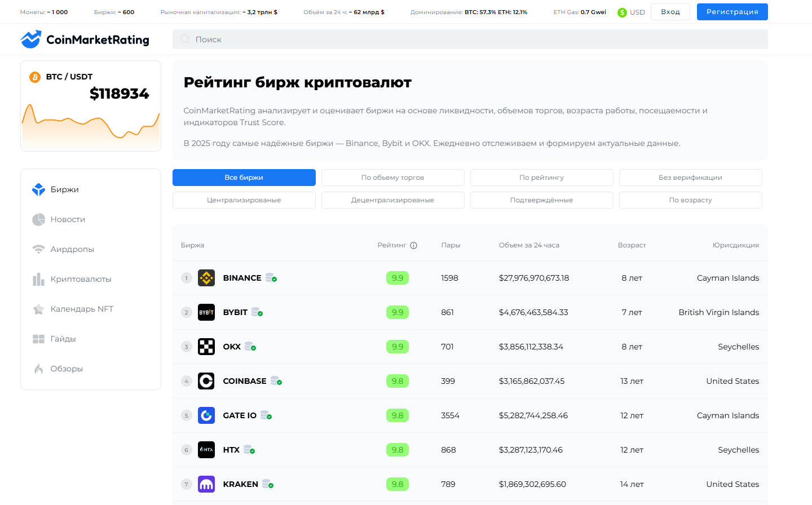Viewport: 812px width, 505px height.
Task: Open the Биржи sidebar menu item
Action: [x=91, y=189]
